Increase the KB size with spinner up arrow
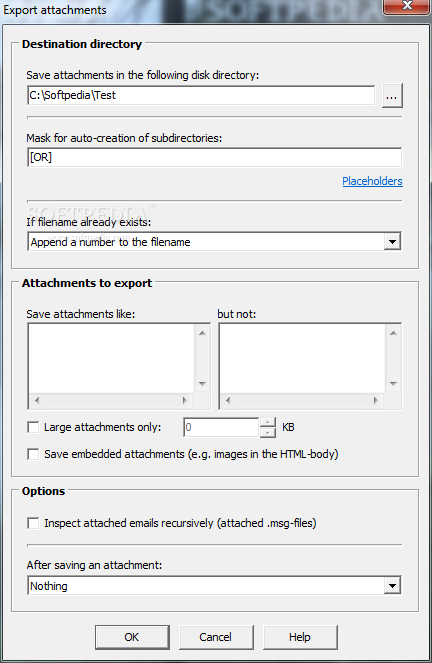The height and width of the screenshot is (663, 432). pyautogui.click(x=268, y=422)
